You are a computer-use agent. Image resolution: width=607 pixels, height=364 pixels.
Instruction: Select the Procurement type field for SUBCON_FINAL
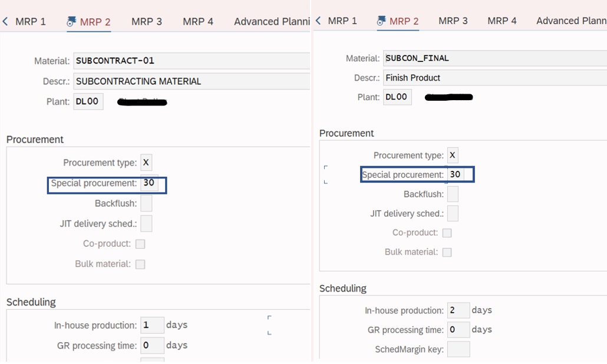(452, 155)
